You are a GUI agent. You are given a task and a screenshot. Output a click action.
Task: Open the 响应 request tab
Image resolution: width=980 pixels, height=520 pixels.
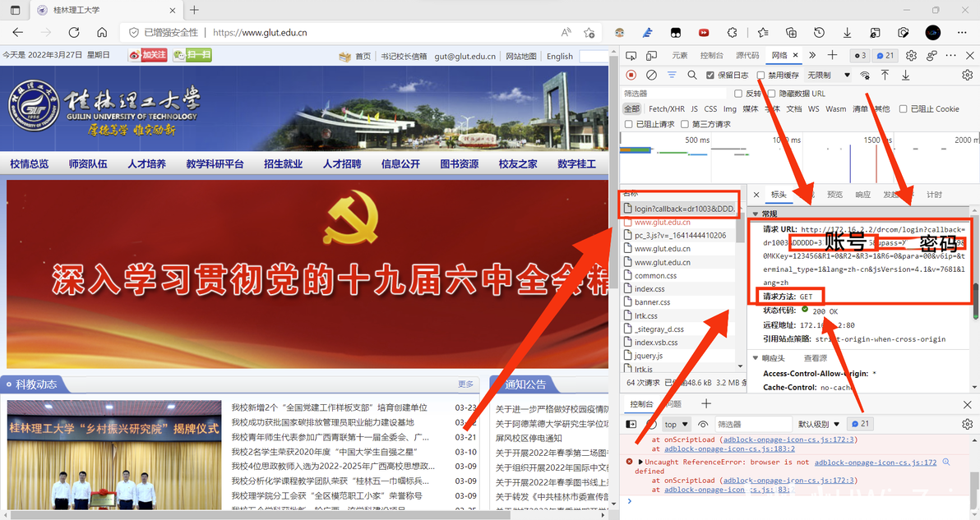863,195
